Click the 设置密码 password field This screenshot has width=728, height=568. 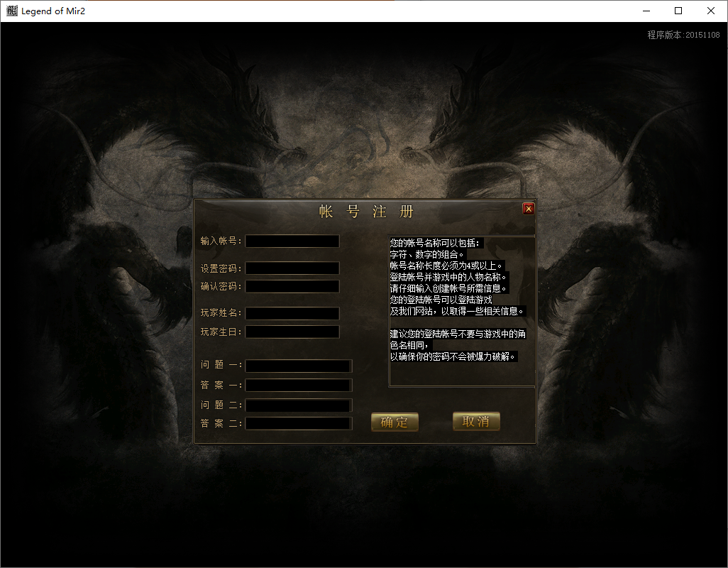coord(292,268)
